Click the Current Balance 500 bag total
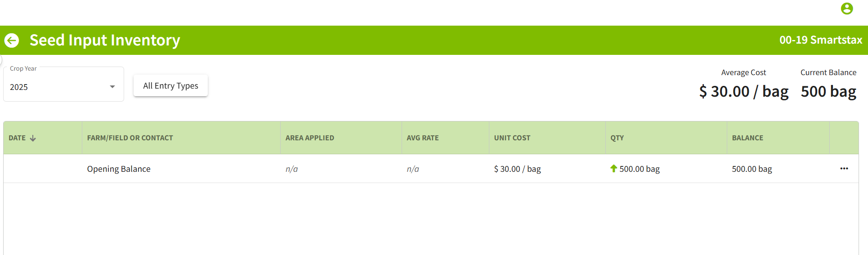 click(828, 92)
